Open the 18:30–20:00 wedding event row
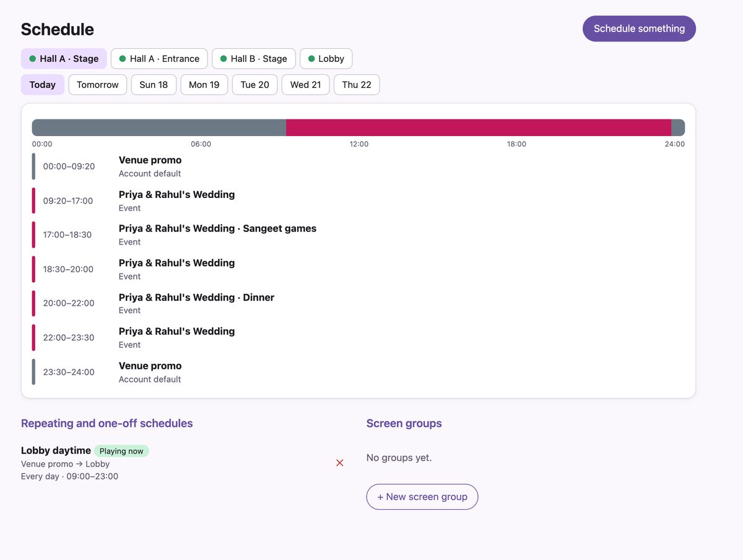The image size is (743, 560). pyautogui.click(x=358, y=269)
